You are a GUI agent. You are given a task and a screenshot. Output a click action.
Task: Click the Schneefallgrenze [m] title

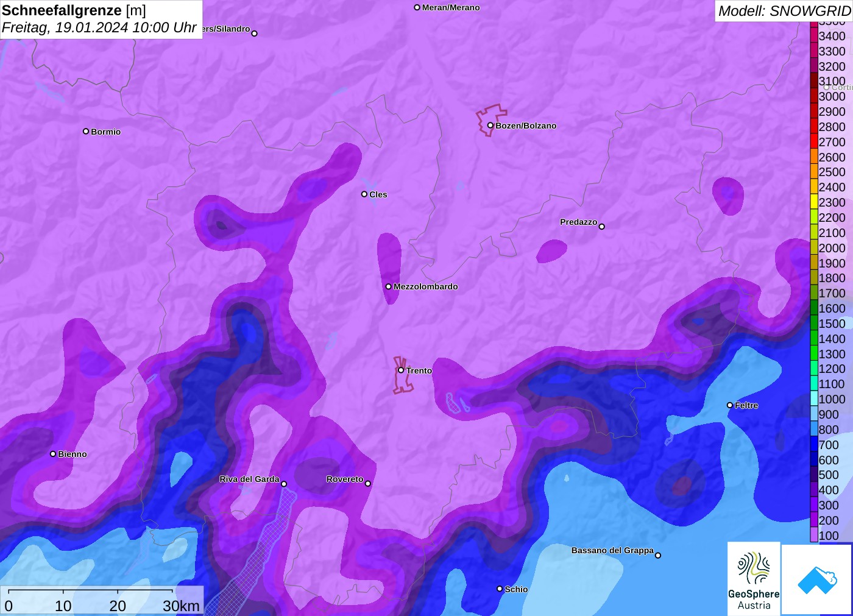[x=74, y=10]
